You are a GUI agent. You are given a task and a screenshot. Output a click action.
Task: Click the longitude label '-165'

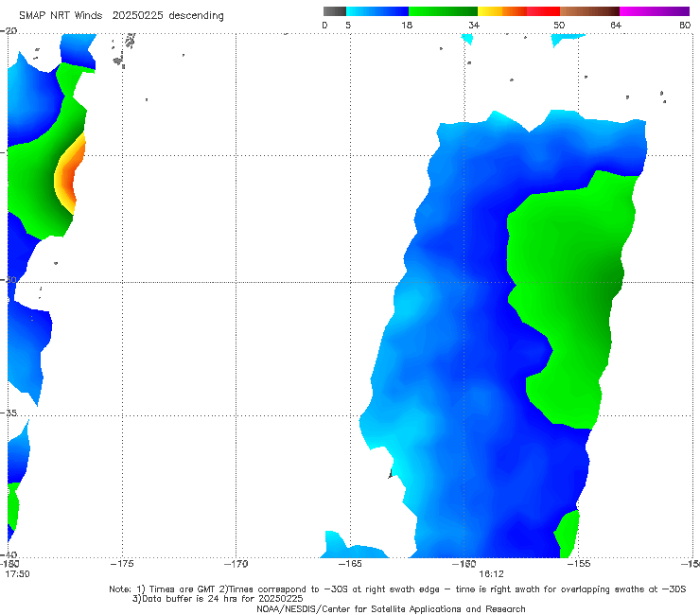click(x=350, y=563)
